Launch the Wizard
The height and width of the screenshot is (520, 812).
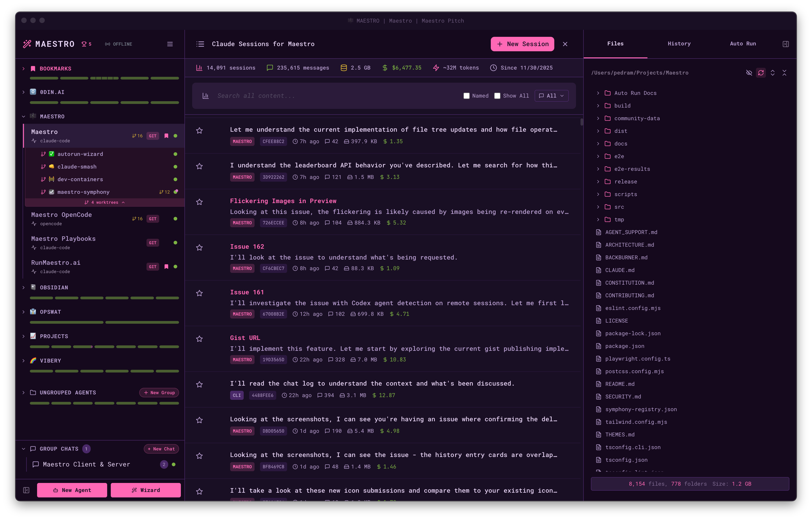(x=146, y=490)
